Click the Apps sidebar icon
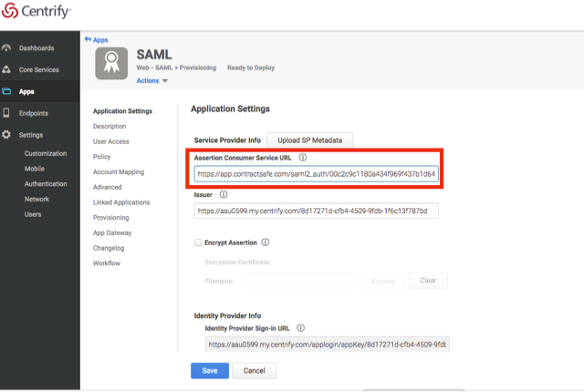The width and height of the screenshot is (584, 392). coord(6,91)
